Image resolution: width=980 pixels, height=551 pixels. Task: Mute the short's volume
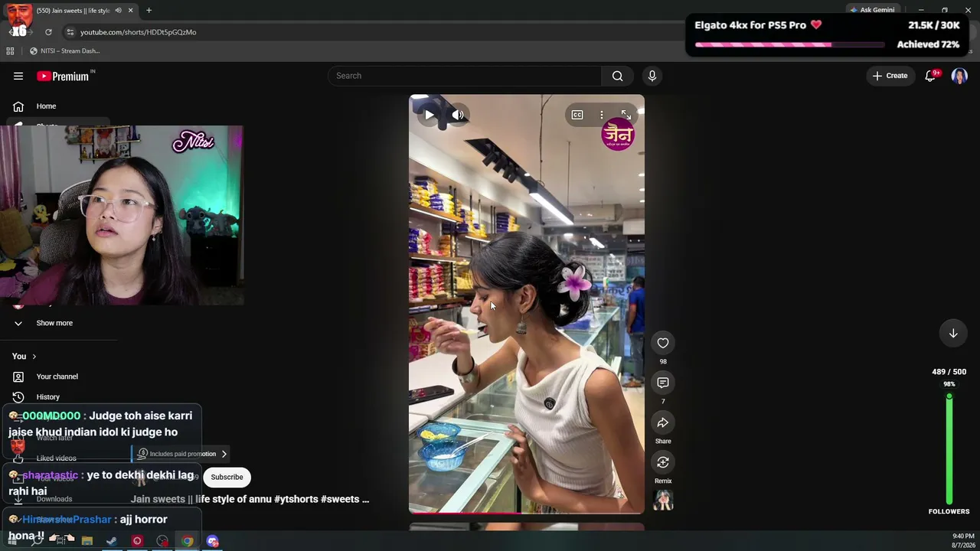[458, 115]
